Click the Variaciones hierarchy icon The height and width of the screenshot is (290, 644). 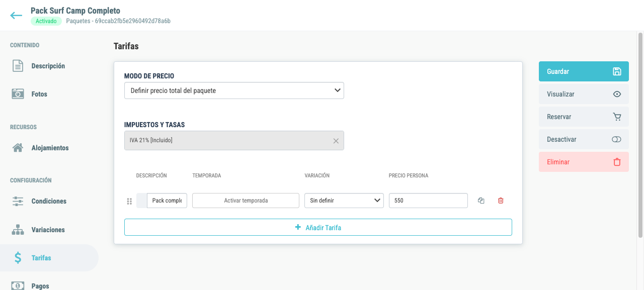18,230
